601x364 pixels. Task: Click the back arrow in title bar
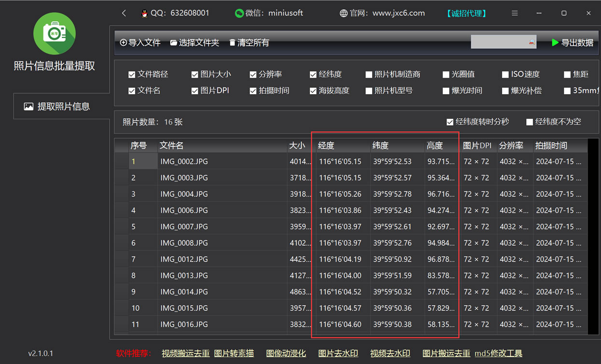point(124,13)
